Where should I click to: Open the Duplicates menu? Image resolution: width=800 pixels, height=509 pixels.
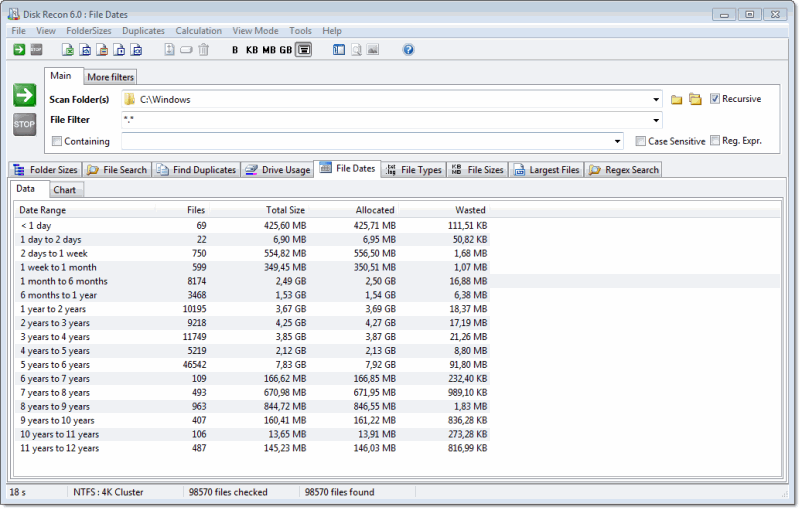click(x=143, y=31)
